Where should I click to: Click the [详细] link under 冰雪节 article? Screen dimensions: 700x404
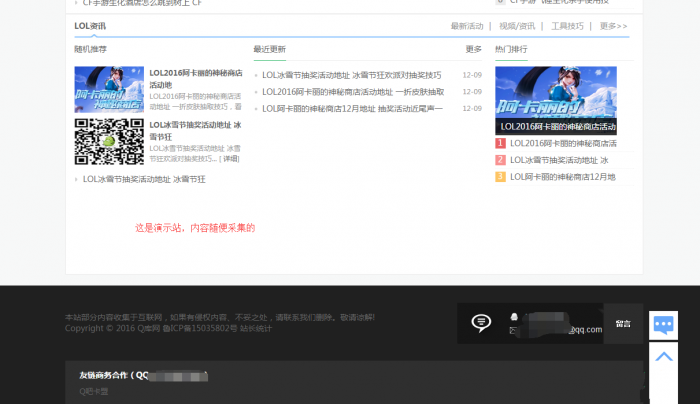(x=231, y=159)
